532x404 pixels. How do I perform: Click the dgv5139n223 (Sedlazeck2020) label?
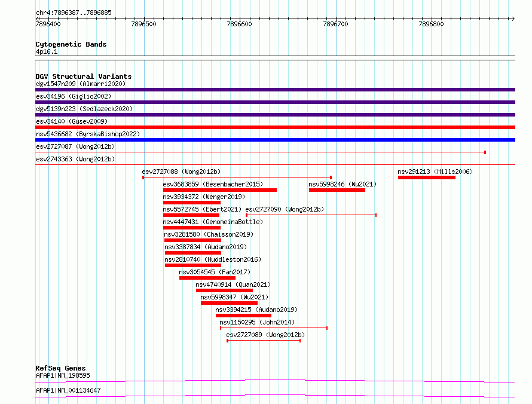click(x=84, y=109)
